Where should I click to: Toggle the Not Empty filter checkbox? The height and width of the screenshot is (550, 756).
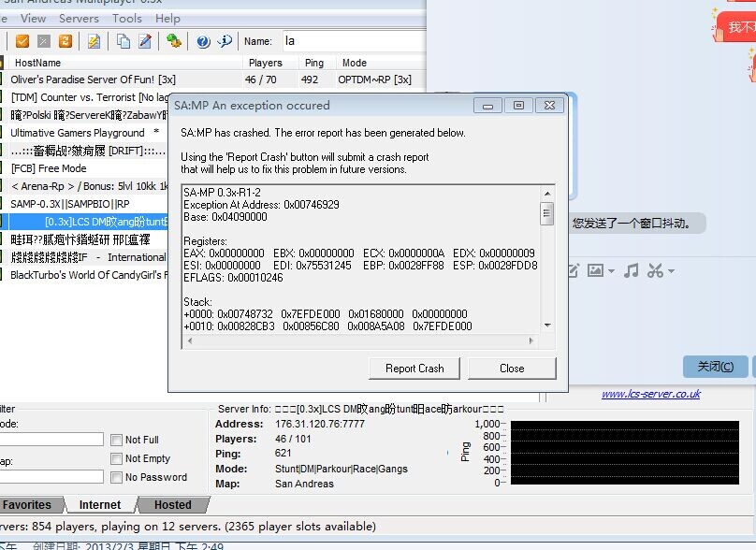tap(116, 458)
